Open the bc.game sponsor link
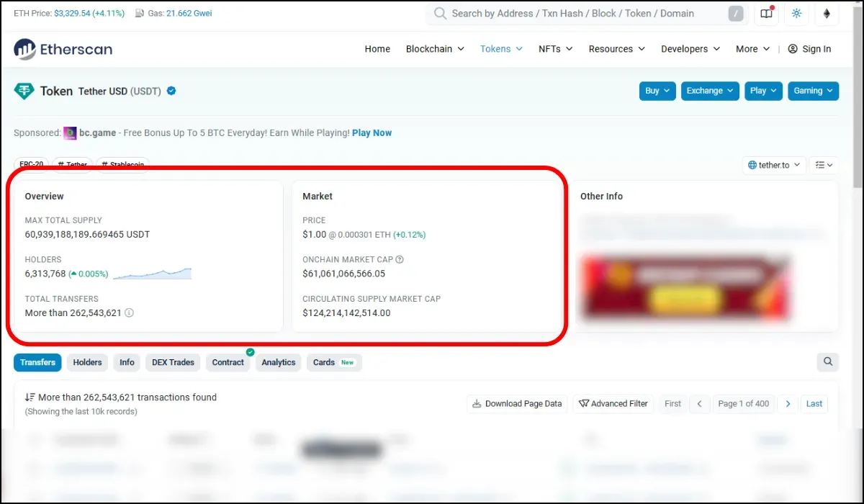 [97, 133]
